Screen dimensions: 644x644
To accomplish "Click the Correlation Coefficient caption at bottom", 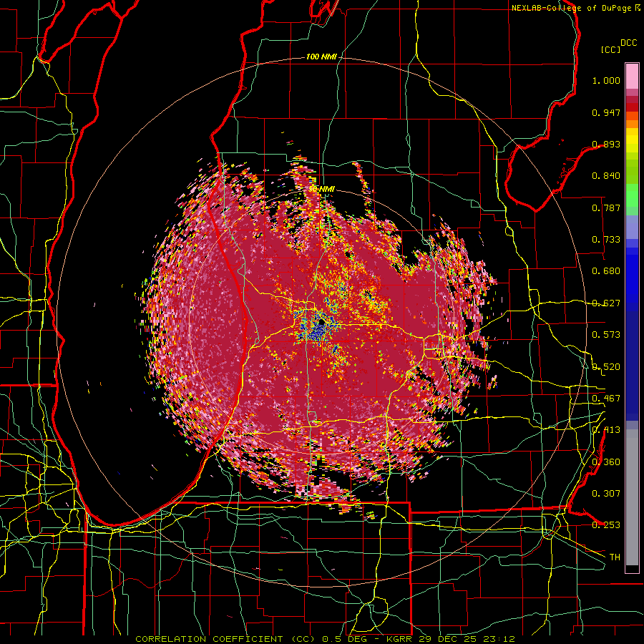I will pos(325,639).
